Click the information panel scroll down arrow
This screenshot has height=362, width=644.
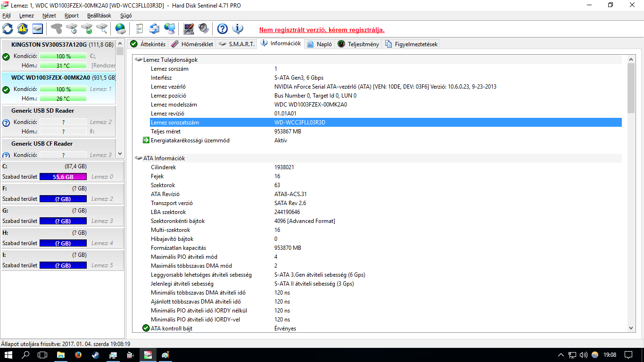pos(631,328)
